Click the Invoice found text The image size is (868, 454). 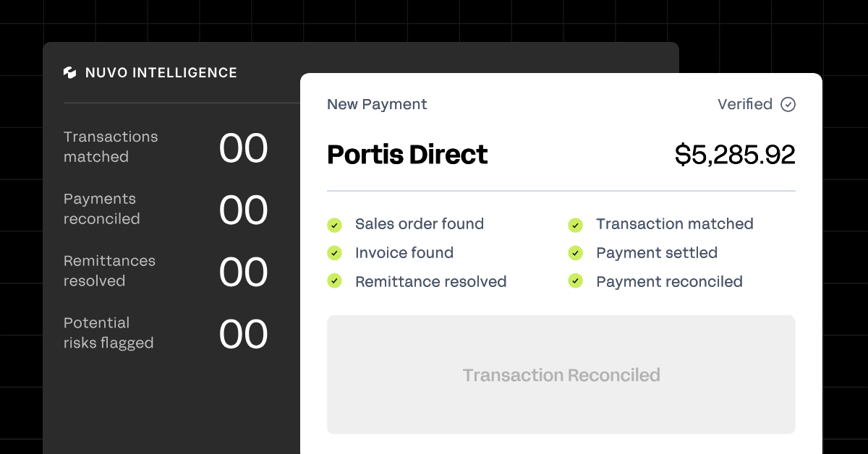[404, 253]
